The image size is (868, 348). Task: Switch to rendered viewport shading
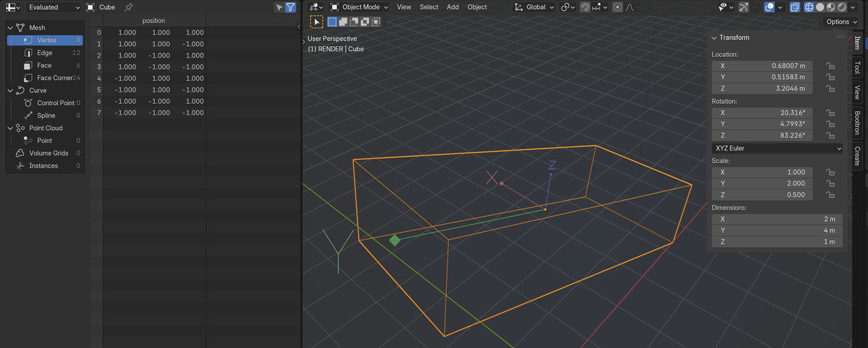click(x=841, y=7)
